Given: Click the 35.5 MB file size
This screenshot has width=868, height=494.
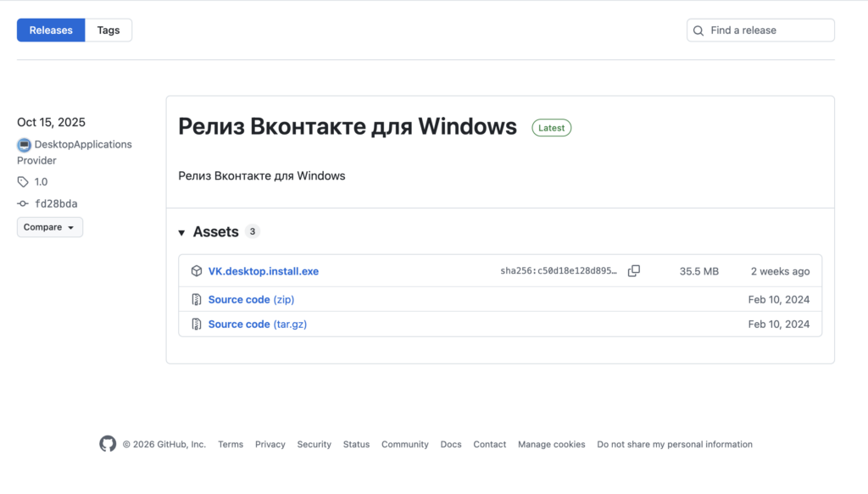Looking at the screenshot, I should pos(699,272).
